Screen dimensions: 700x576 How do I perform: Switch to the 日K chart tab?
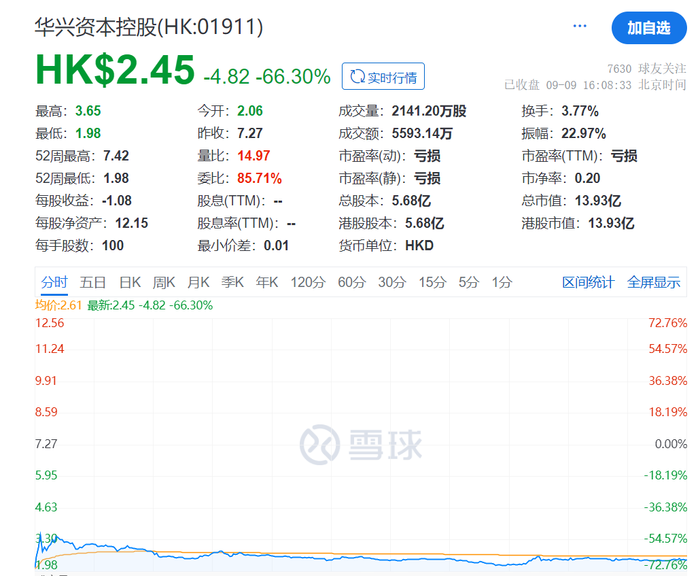130,282
